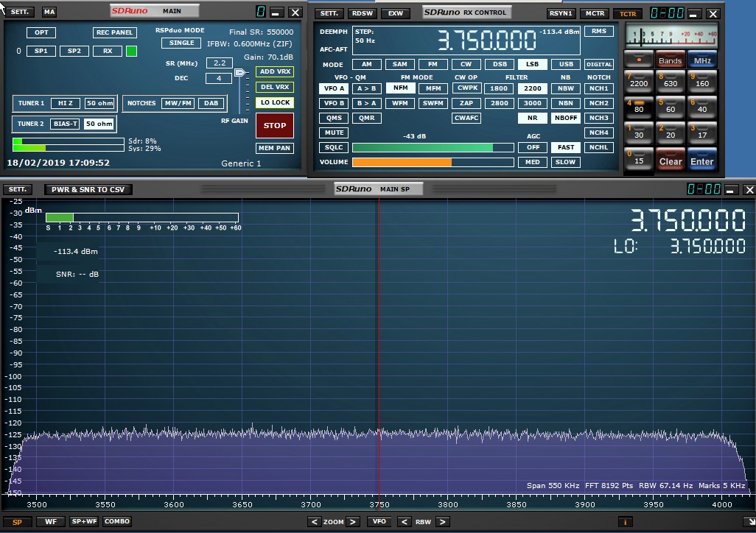Open the SR (MHz) 2.2 value box
This screenshot has width=756, height=533.
coord(220,63)
